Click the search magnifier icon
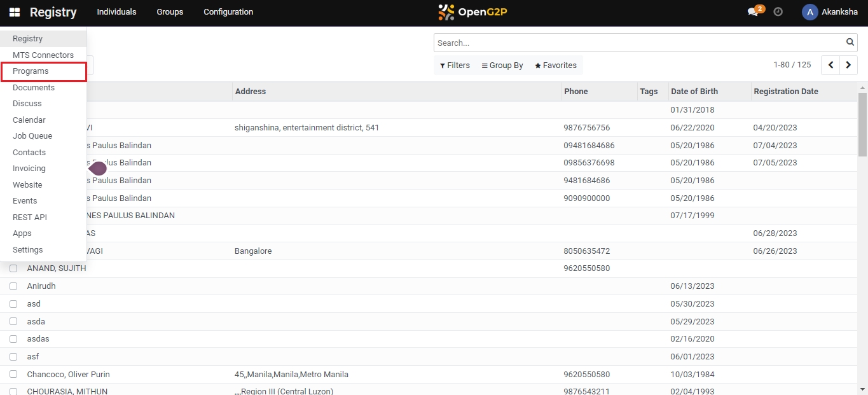Screen dimensions: 868x395 [850, 43]
